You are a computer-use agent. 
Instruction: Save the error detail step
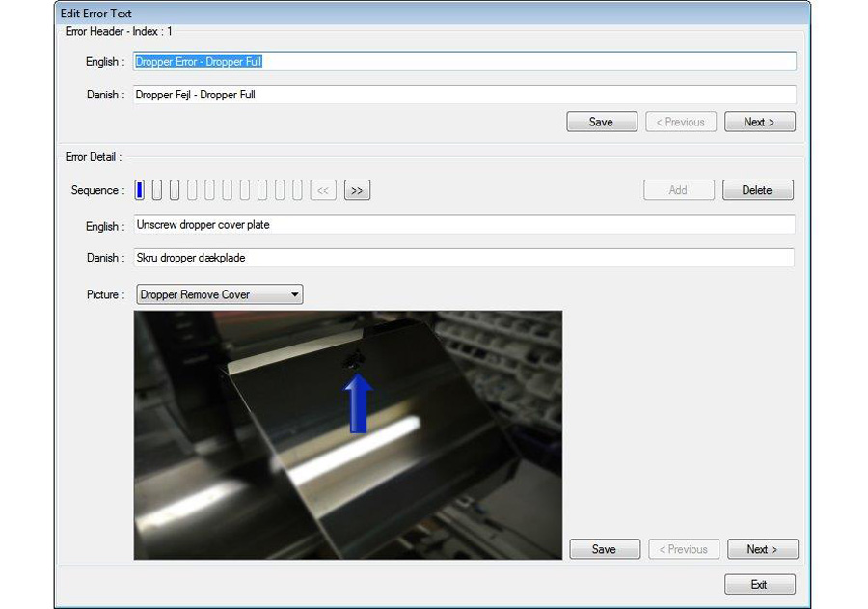[x=604, y=549]
